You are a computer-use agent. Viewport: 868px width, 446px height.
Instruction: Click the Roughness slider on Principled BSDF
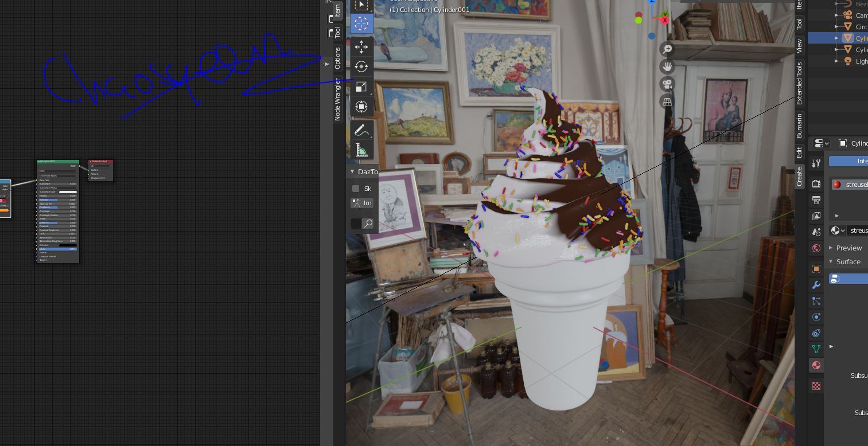pyautogui.click(x=57, y=208)
